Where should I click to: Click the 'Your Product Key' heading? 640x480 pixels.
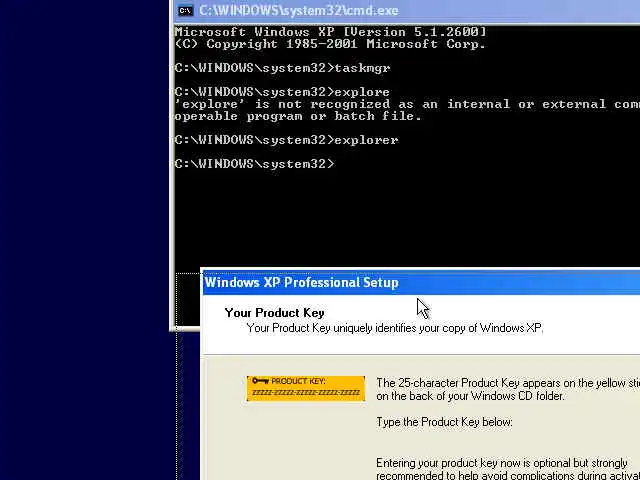click(x=274, y=313)
